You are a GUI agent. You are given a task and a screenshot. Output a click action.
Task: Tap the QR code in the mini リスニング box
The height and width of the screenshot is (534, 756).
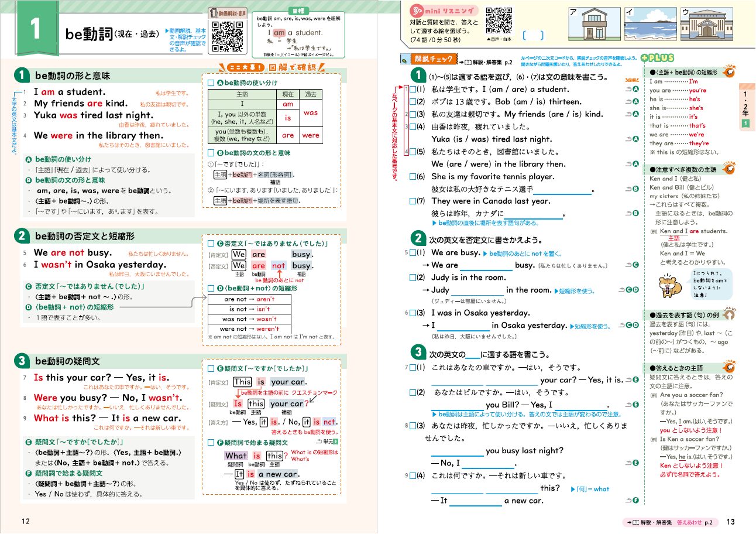pyautogui.click(x=499, y=21)
